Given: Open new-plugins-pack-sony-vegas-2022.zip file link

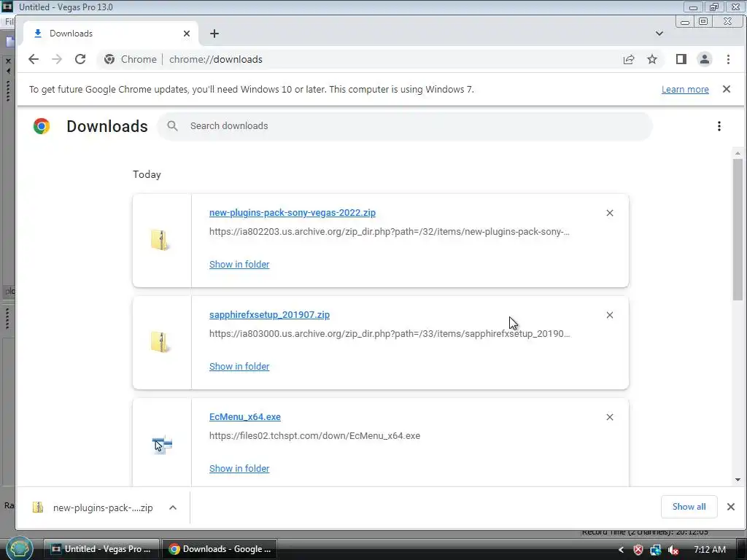Looking at the screenshot, I should tap(292, 213).
